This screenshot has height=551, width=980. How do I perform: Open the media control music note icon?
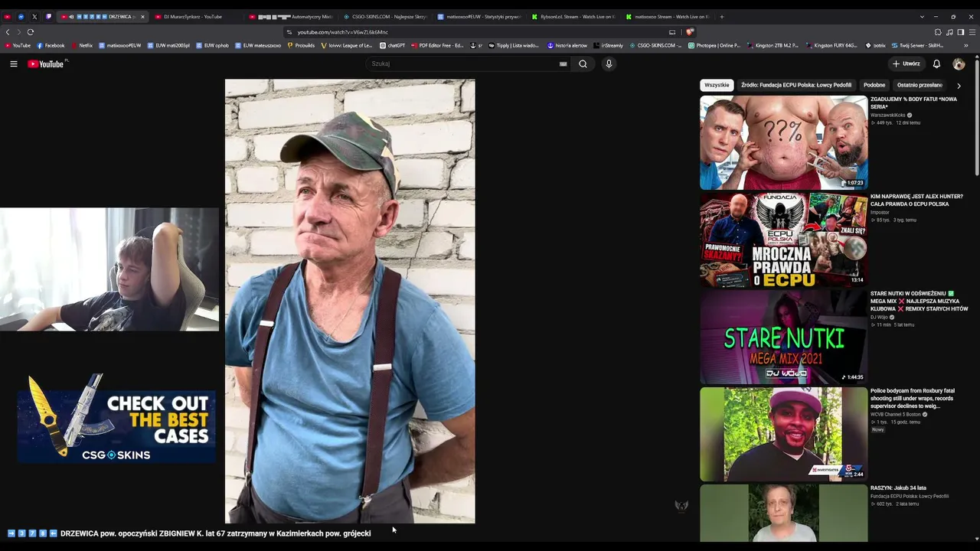pyautogui.click(x=949, y=32)
